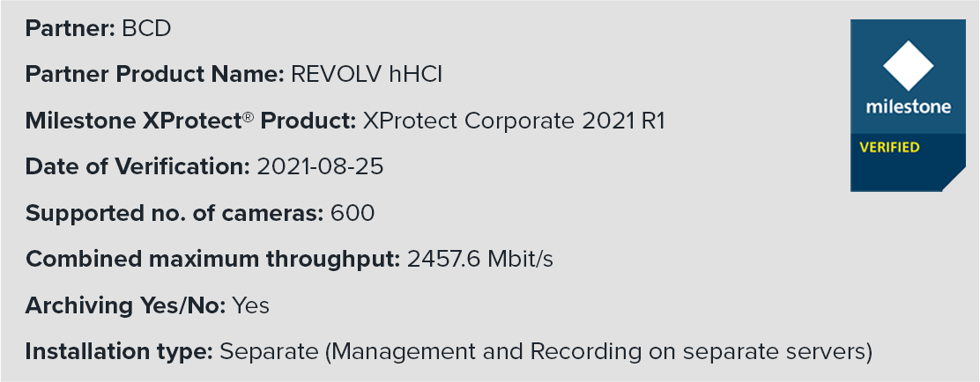Click the yellow VERIFIED label on badge

tap(889, 147)
